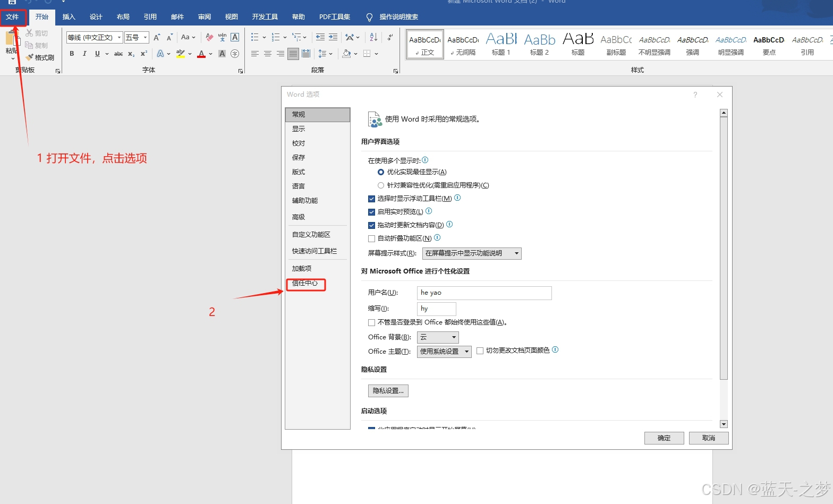Switch to the 设计 ribbon tab
This screenshot has height=504, width=833.
(96, 17)
